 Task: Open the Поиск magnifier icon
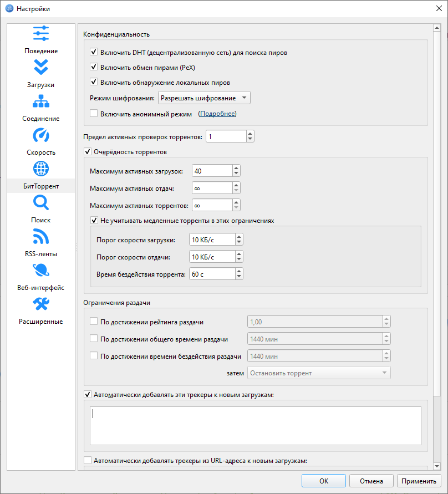coord(41,203)
